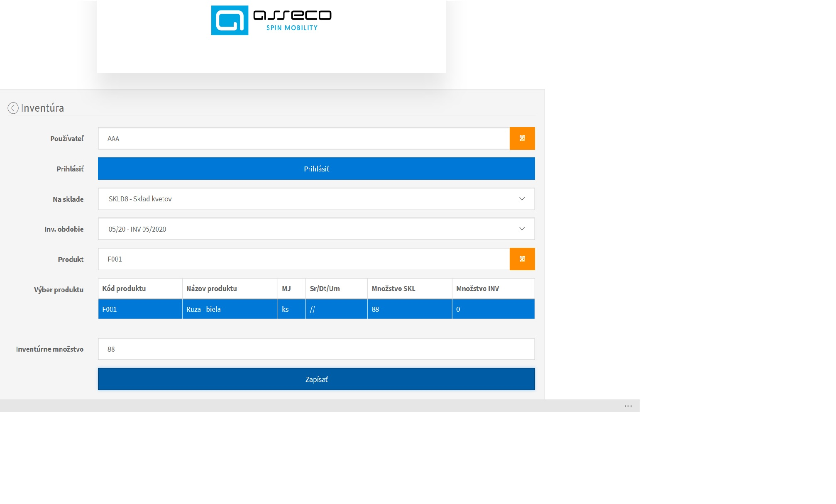Click the Množstvo SKL column header
Screen dimensions: 836x504
point(410,289)
